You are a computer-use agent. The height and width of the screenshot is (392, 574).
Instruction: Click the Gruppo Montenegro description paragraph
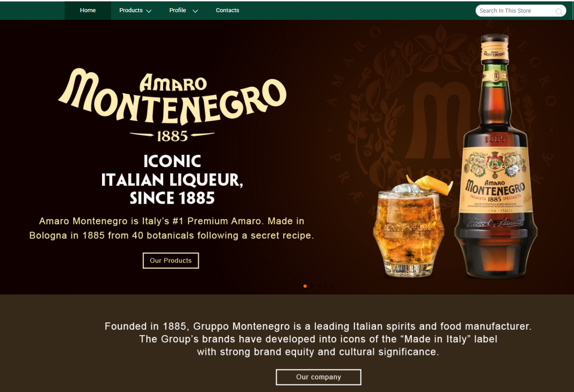318,339
